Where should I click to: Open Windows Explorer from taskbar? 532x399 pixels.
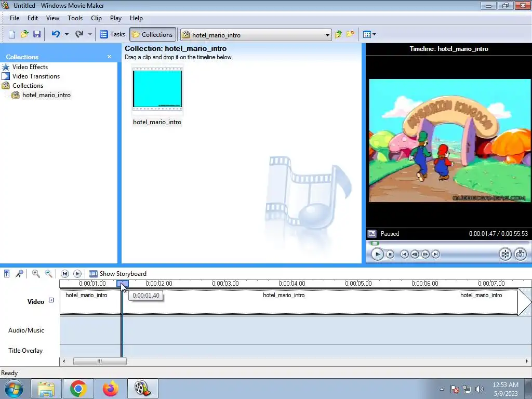pyautogui.click(x=46, y=389)
